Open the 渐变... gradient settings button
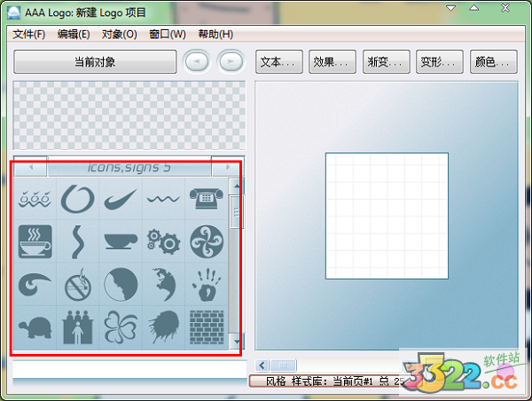532x401 pixels. coord(387,62)
